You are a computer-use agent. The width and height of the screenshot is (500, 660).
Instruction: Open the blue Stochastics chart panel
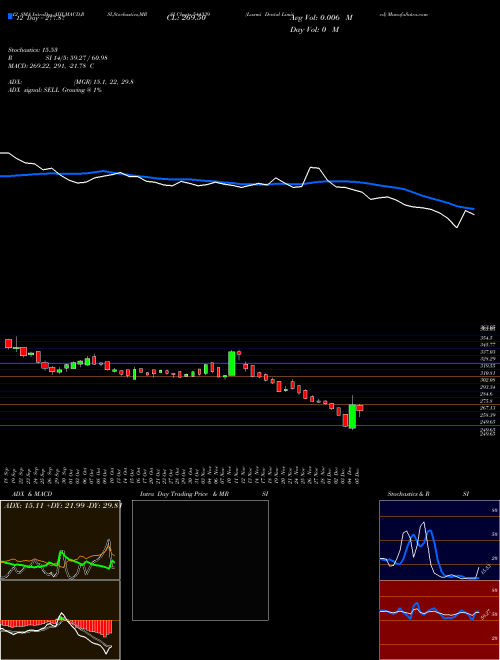pos(439,540)
